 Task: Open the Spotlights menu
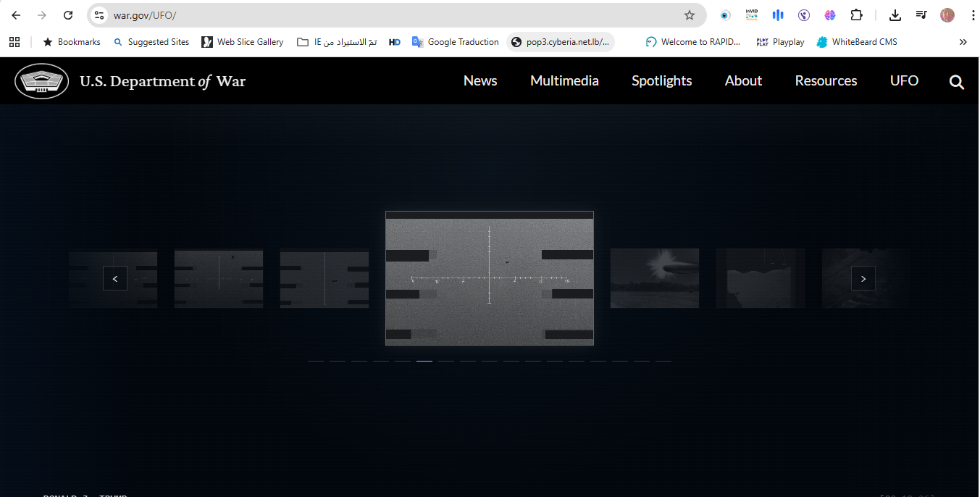click(x=662, y=81)
